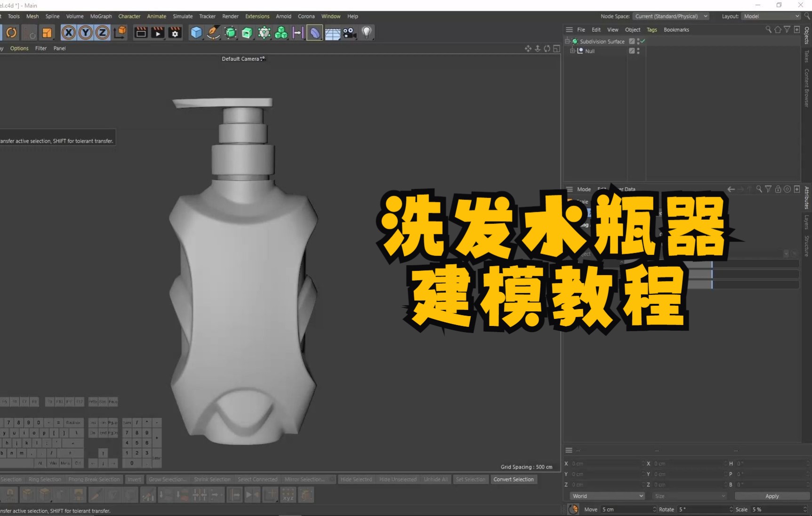This screenshot has width=812, height=516.
Task: Click the Subdivision Surface generator icon
Action: [230, 32]
